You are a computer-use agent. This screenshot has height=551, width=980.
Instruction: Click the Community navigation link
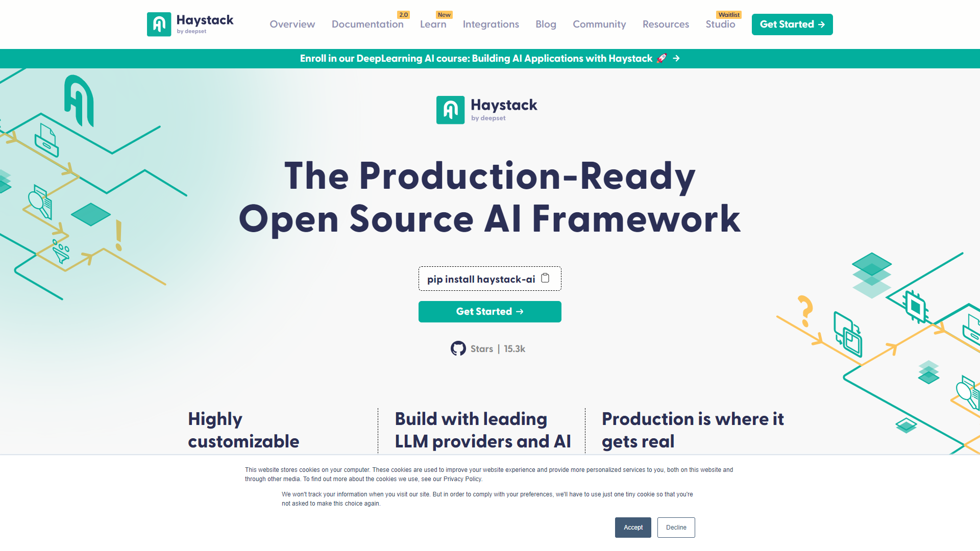[598, 24]
